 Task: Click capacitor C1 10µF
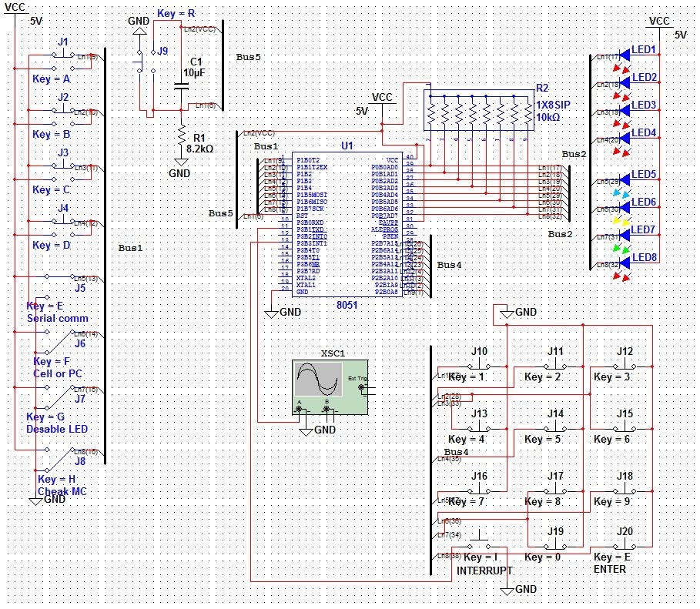pos(181,86)
